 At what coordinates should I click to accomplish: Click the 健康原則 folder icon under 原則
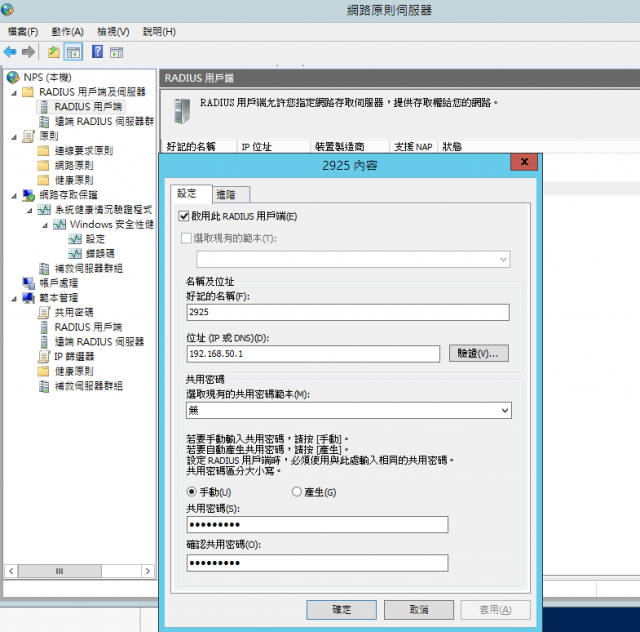pyautogui.click(x=43, y=180)
